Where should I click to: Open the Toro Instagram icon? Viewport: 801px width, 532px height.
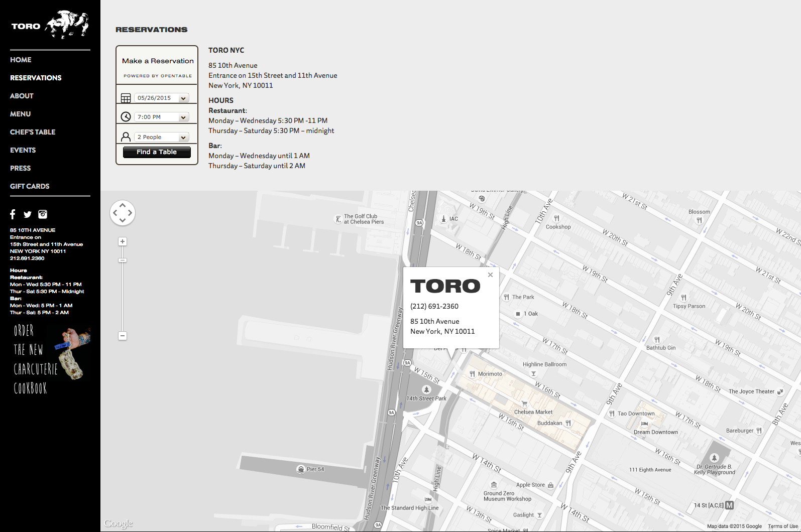pyautogui.click(x=43, y=214)
